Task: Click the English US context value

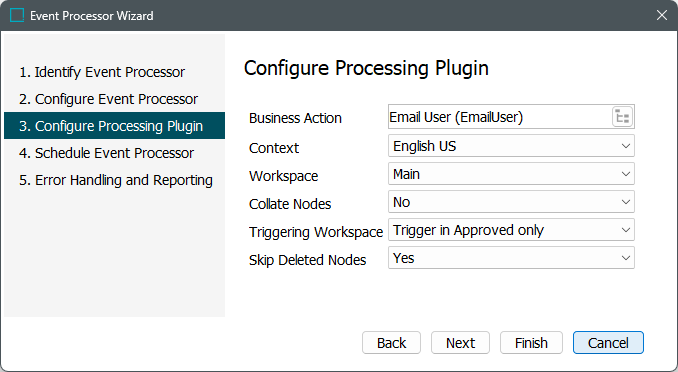Action: [424, 146]
